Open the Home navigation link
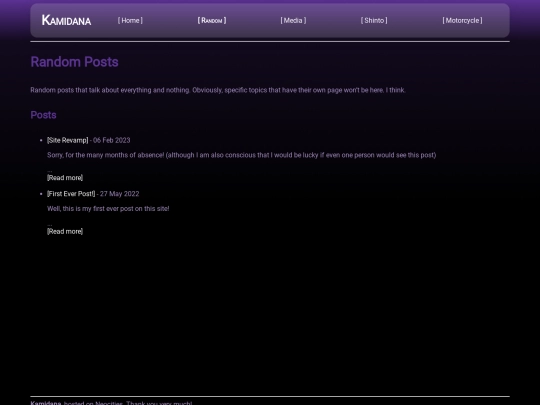 [x=130, y=20]
